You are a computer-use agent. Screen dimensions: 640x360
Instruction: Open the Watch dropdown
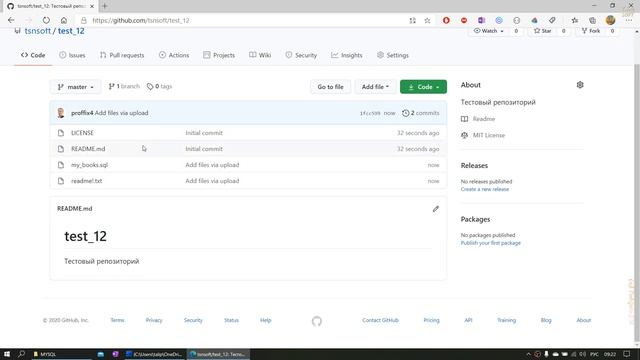pos(488,31)
